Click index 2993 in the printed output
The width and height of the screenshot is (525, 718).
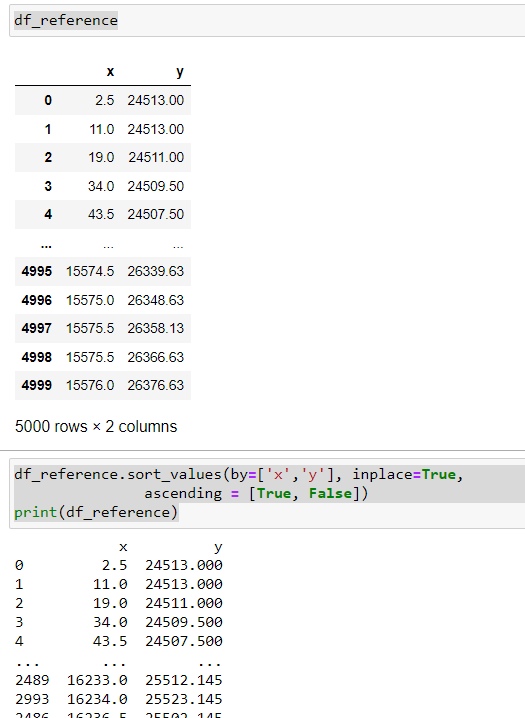32,699
